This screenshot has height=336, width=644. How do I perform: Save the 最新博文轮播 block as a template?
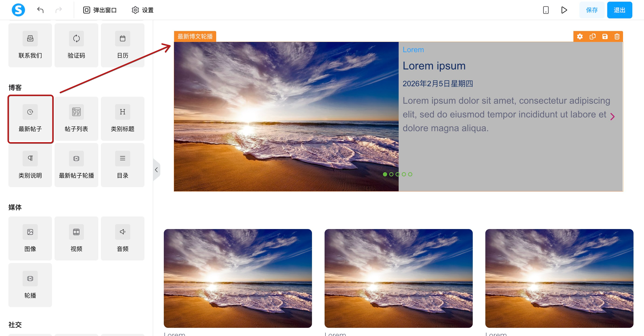click(605, 37)
